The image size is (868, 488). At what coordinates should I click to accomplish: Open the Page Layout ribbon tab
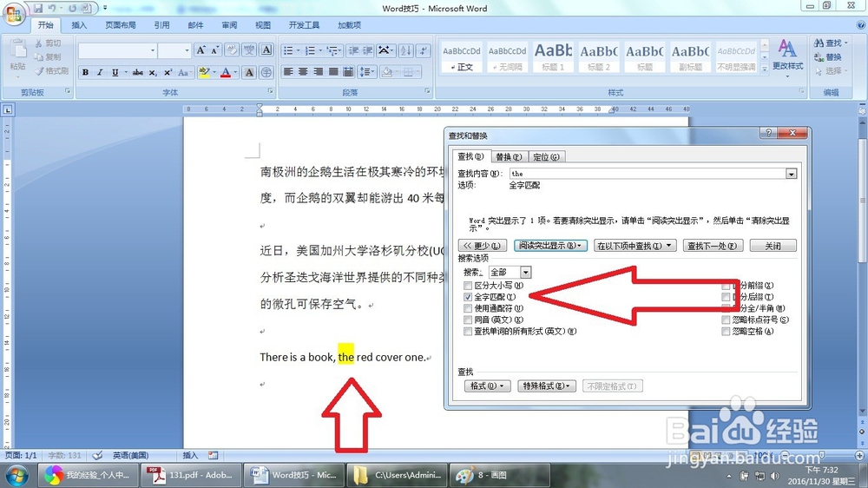pos(121,25)
